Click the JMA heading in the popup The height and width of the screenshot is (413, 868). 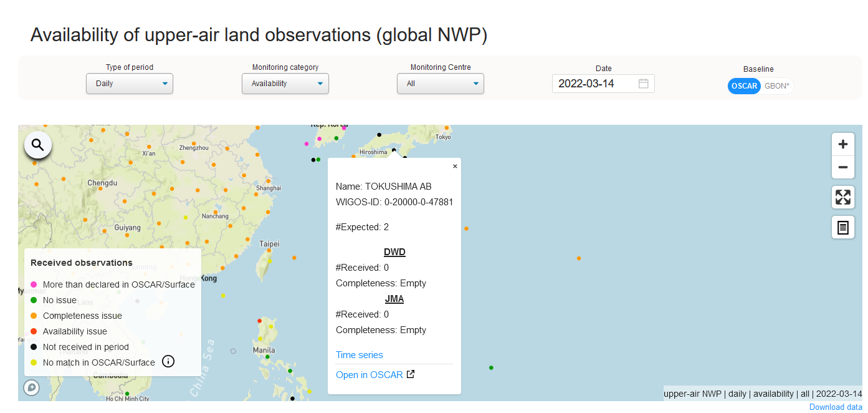click(394, 299)
